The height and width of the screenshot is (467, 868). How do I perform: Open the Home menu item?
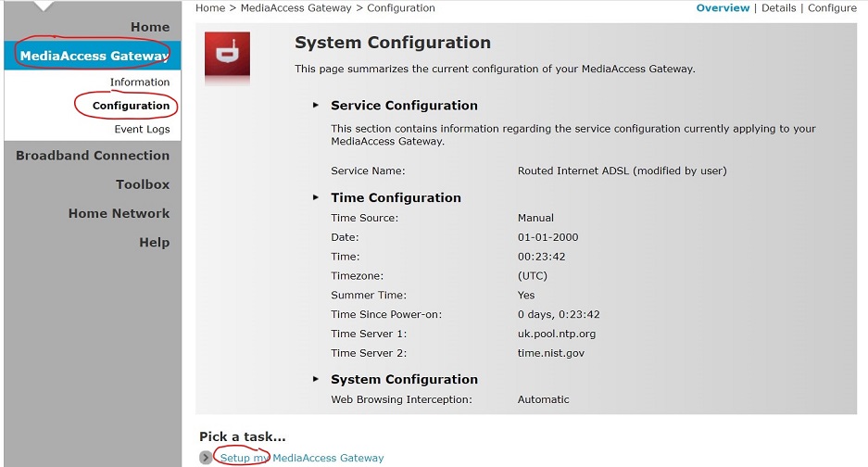tap(149, 27)
